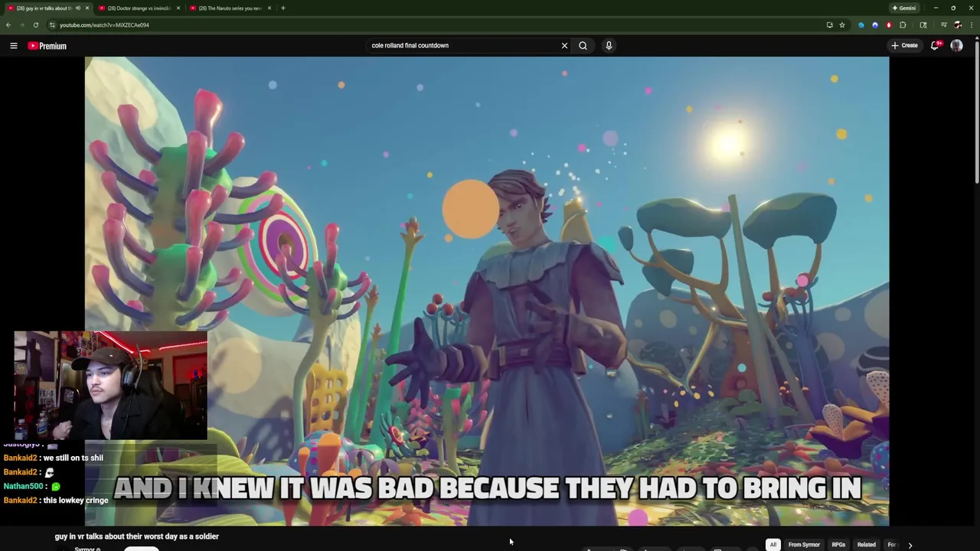Select the 'RPGs' filter chip
Viewport: 980px width, 551px height.
coord(838,545)
